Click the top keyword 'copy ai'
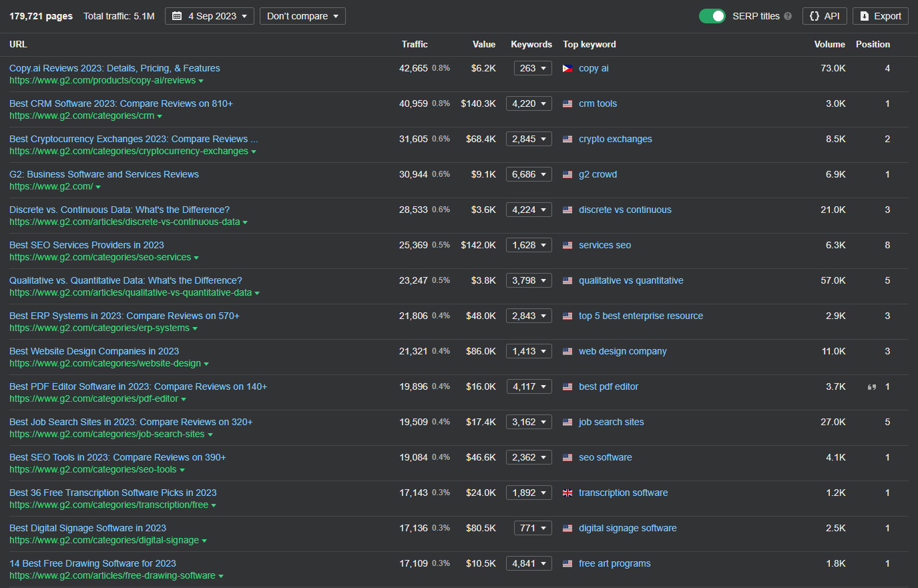Image resolution: width=918 pixels, height=588 pixels. pos(594,68)
